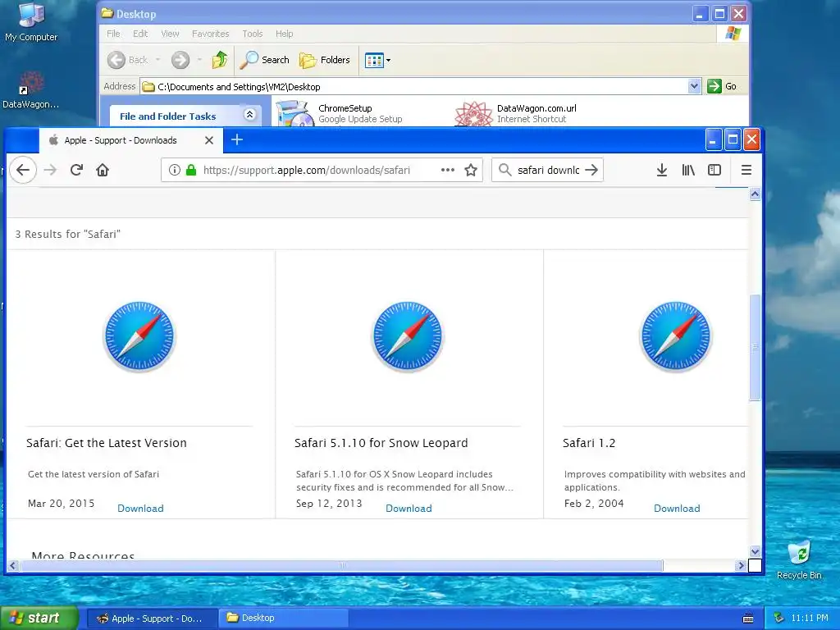Screen dimensions: 840x630
Task: Open the Firefox downloads panel
Action: click(662, 170)
